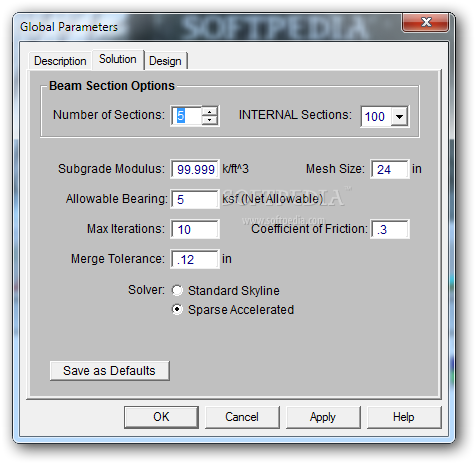
Task: Open the INTERNAL Sections dropdown arrow
Action: 399,116
